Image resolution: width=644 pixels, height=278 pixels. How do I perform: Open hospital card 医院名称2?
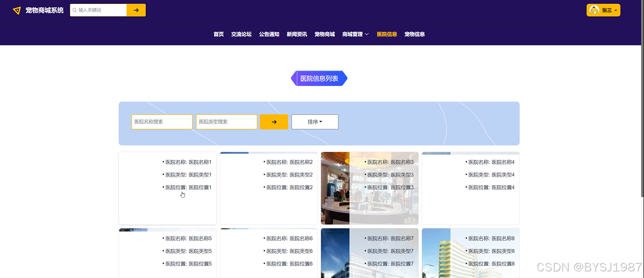[269, 188]
